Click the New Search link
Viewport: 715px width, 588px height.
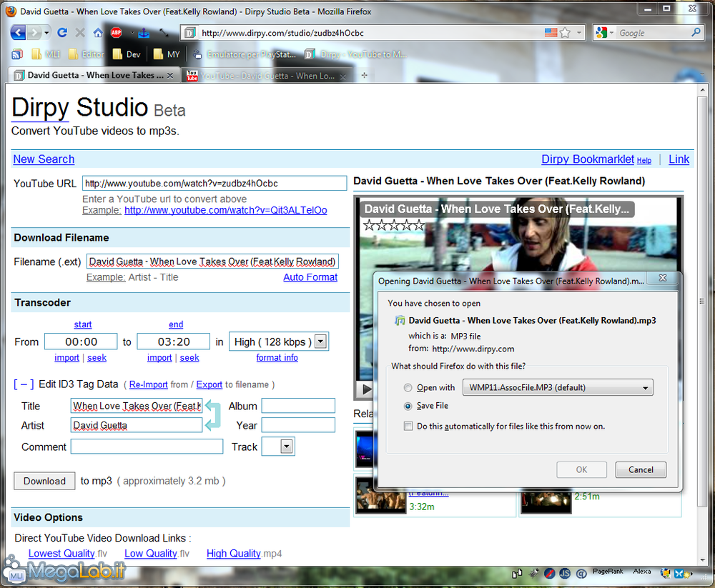44,159
